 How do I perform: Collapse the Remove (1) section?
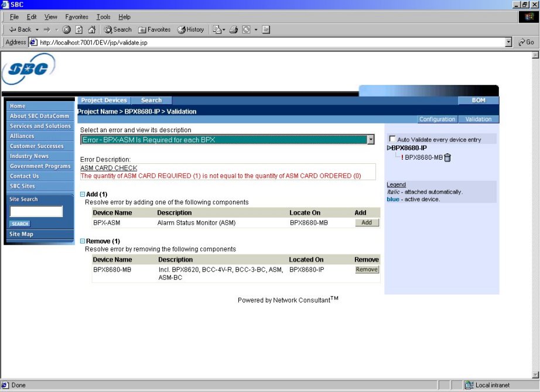83,241
